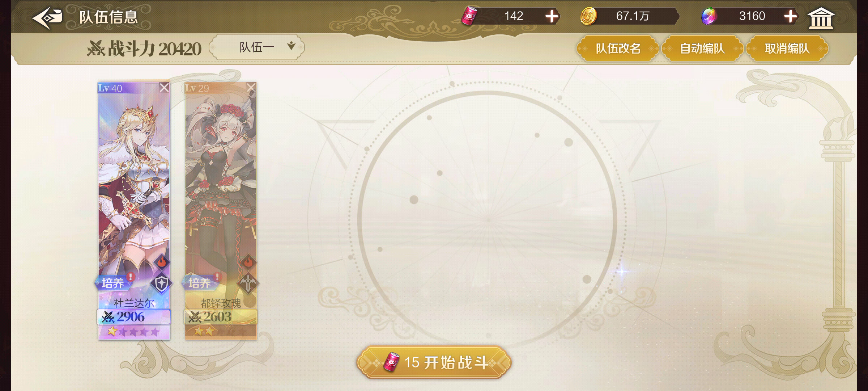This screenshot has height=391, width=868.
Task: Add more stamina cans with plus
Action: 551,16
